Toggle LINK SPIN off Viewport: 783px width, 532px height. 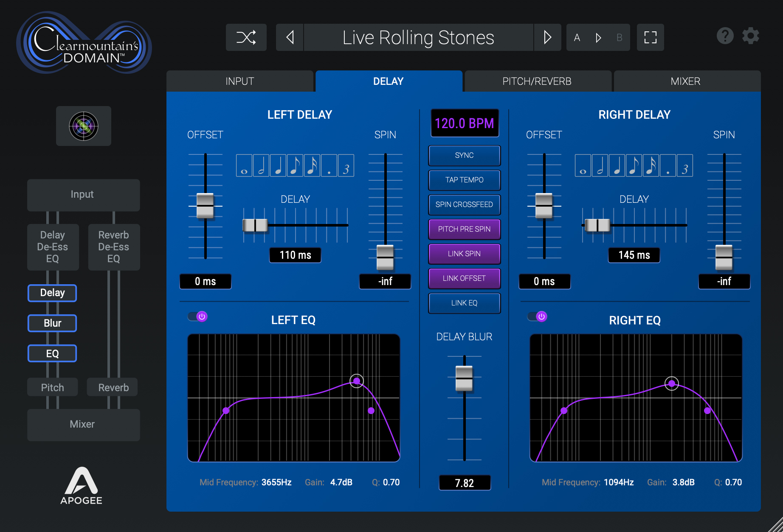click(464, 254)
